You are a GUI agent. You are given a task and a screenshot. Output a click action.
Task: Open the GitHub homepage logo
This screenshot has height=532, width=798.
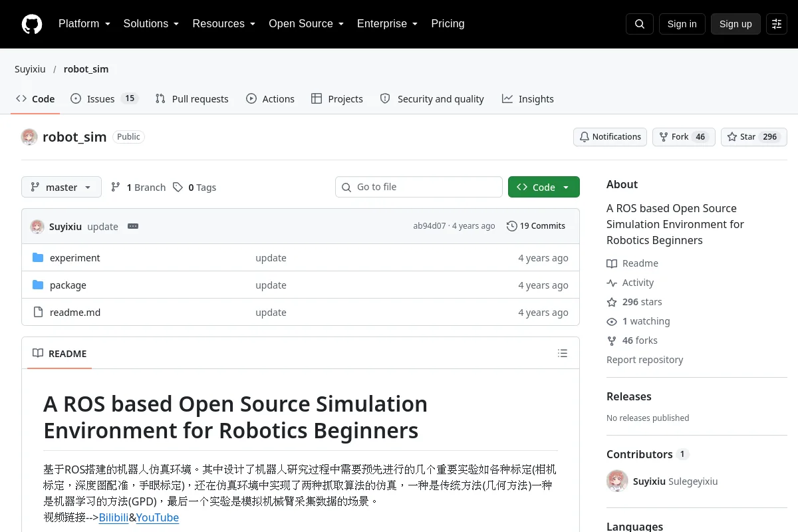(x=32, y=24)
